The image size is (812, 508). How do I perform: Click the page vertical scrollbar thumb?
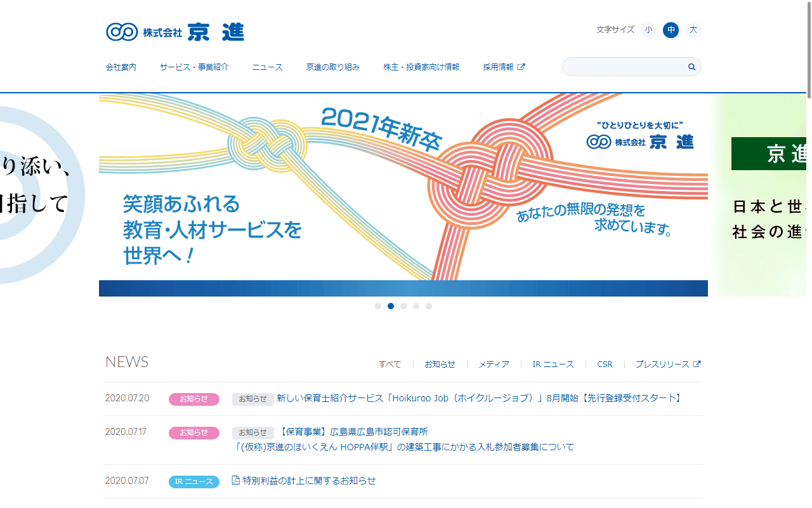click(809, 51)
